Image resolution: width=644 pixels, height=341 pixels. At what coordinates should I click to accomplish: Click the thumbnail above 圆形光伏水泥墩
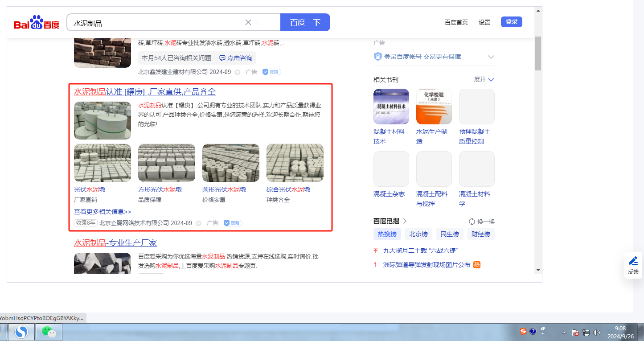pyautogui.click(x=231, y=163)
